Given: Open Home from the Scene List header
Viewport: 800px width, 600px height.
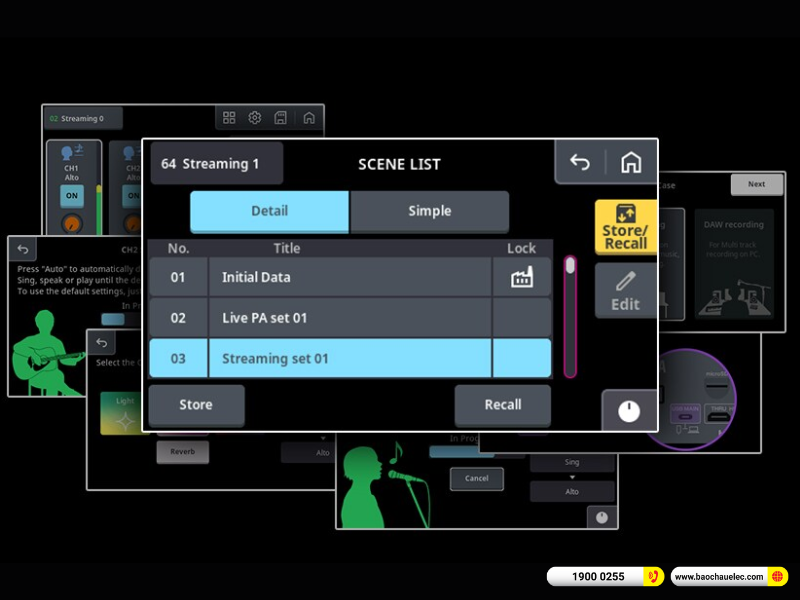Looking at the screenshot, I should [631, 163].
